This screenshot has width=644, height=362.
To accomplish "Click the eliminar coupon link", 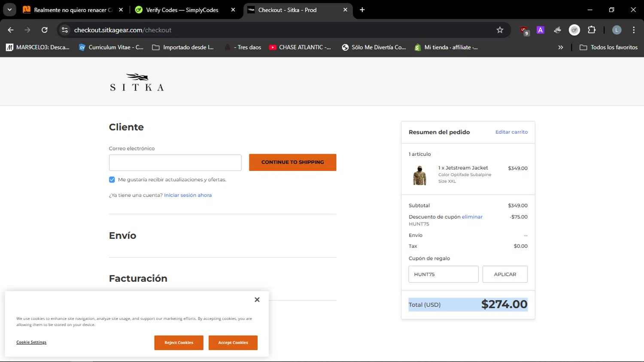I will click(x=472, y=217).
